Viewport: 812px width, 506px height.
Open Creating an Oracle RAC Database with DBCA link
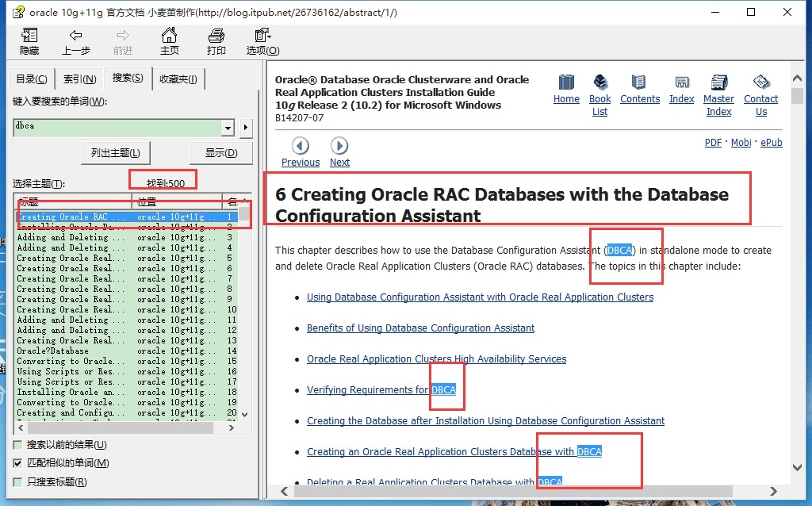454,451
